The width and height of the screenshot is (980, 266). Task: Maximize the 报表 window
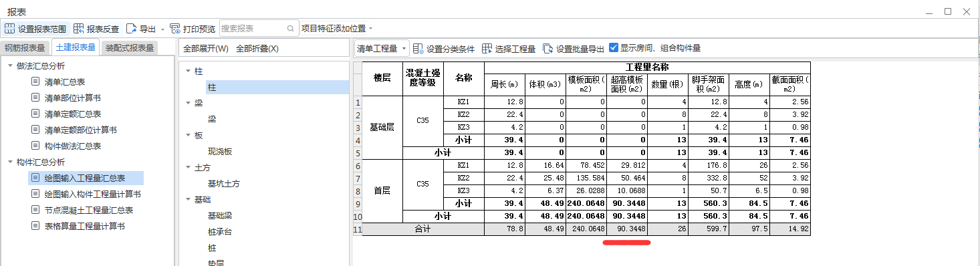coord(948,11)
